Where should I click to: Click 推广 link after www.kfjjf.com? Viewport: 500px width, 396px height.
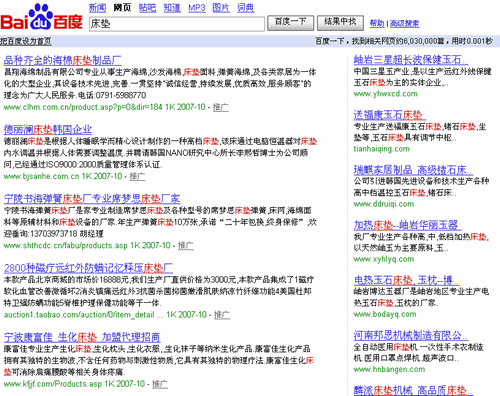point(160,384)
